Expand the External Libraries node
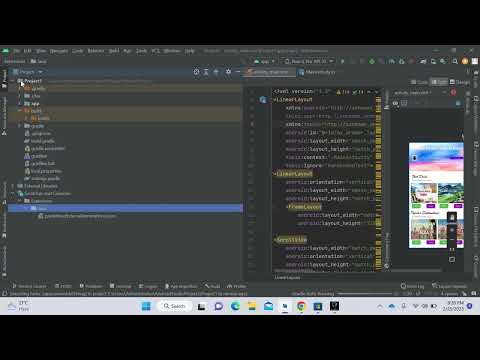Viewport: 480px width, 360px height. point(13,186)
